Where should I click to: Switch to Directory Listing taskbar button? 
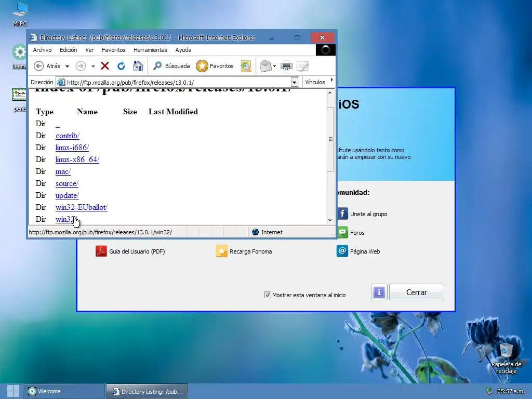tap(147, 391)
